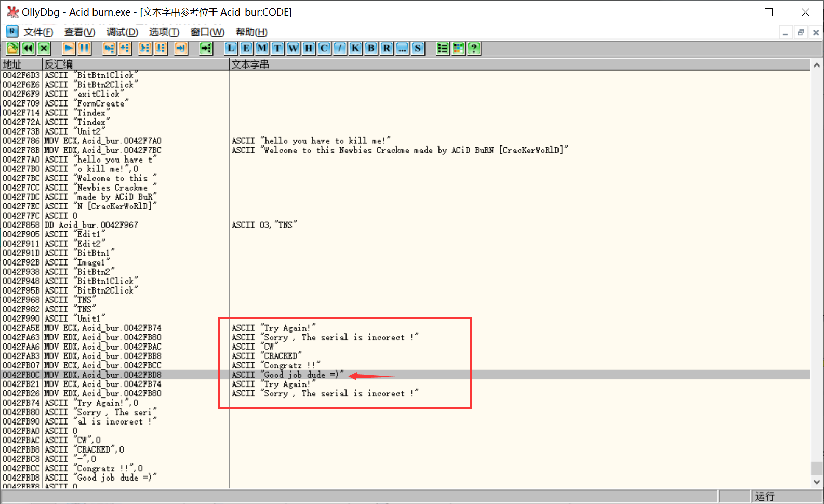Select the "CW" string row at 0042FAA6

tap(405, 347)
